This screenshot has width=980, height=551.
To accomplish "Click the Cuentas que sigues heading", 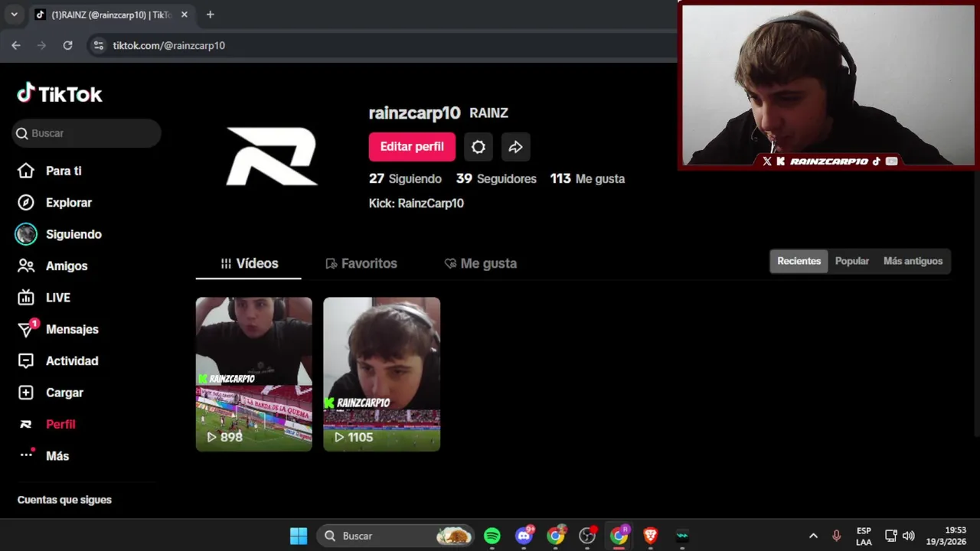I will [x=64, y=500].
